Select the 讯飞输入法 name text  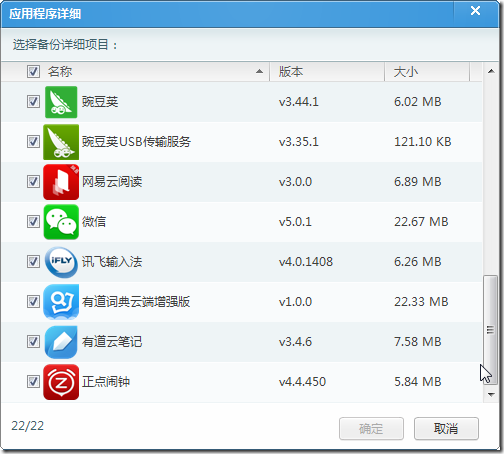click(112, 262)
